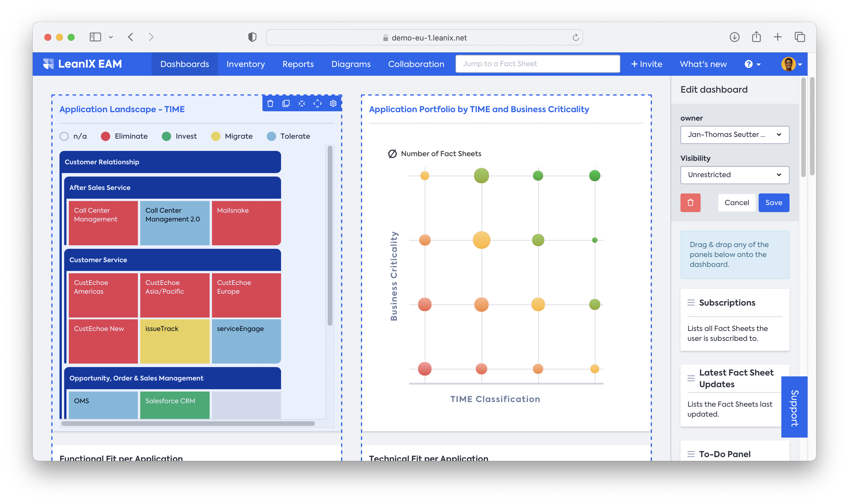849x504 pixels.
Task: Cancel dashboard editing
Action: click(x=736, y=203)
